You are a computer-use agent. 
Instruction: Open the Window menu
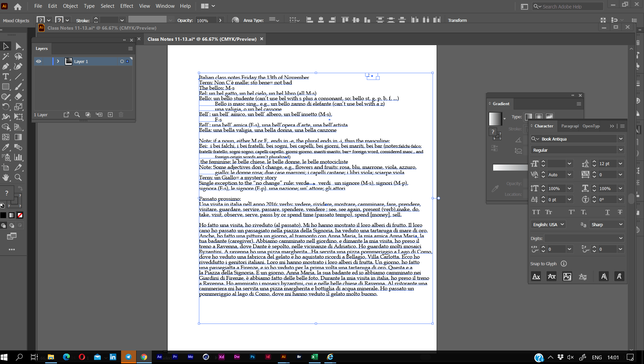(x=165, y=6)
